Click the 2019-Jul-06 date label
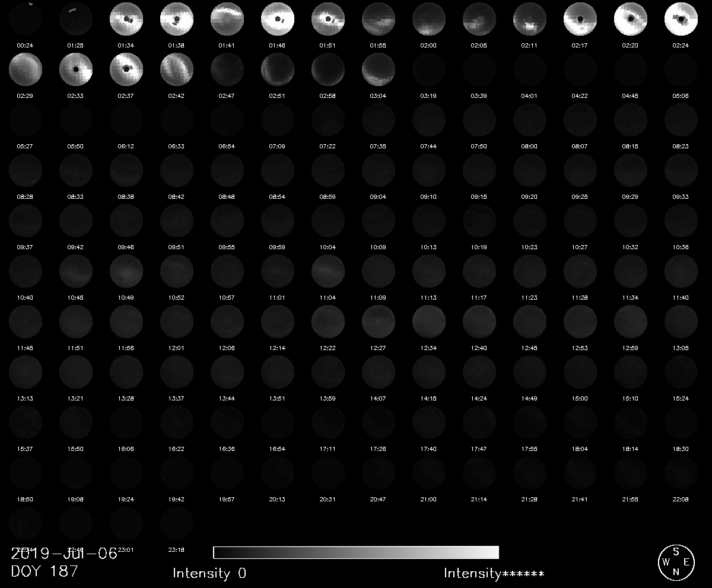This screenshot has width=712, height=588. (64, 555)
